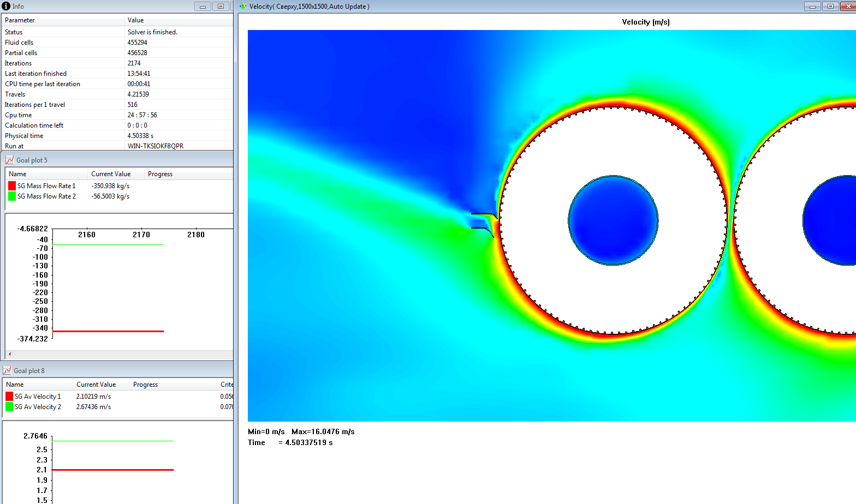The width and height of the screenshot is (856, 504).
Task: Minimize the Velocity plot window
Action: pyautogui.click(x=812, y=7)
